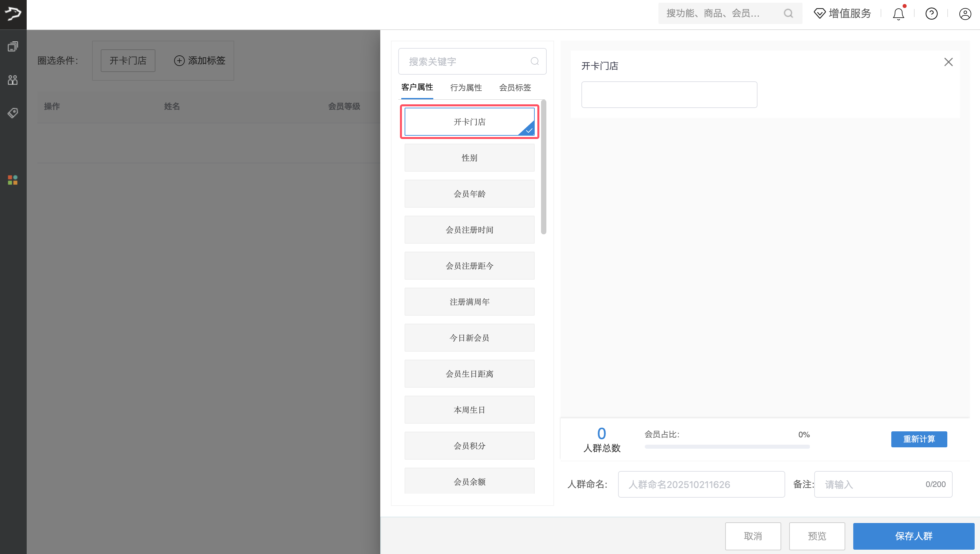Select the 本周生日 attribute option
980x554 pixels.
click(x=469, y=409)
